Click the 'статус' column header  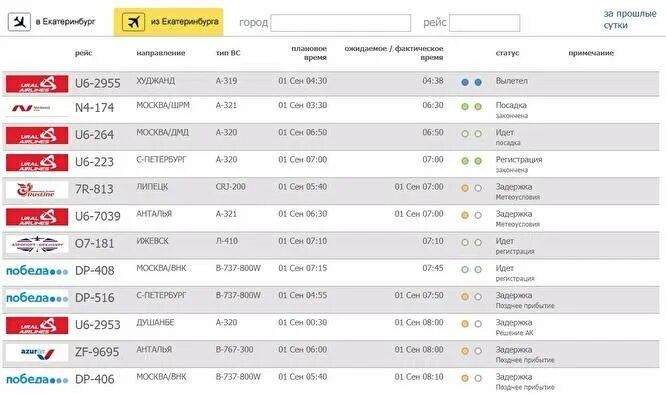pos(507,53)
